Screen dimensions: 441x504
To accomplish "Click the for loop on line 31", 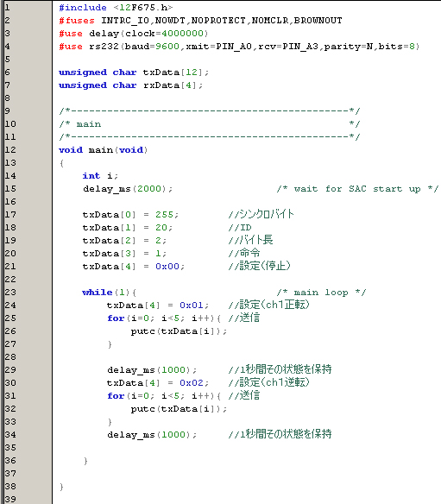I will click(164, 396).
